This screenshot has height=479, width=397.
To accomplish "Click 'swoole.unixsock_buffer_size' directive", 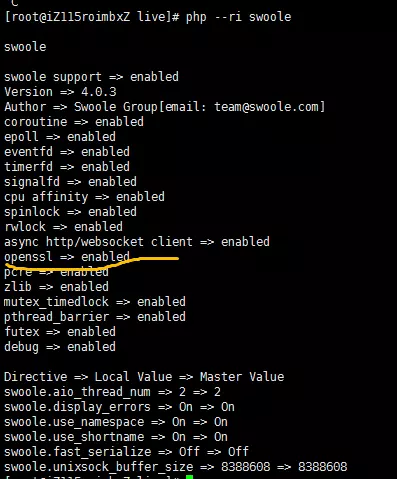I will [98, 467].
